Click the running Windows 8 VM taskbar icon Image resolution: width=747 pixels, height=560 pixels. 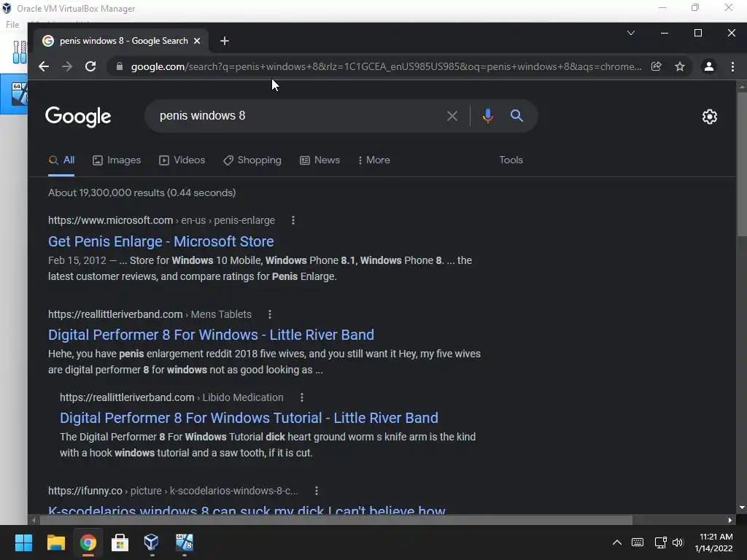pyautogui.click(x=185, y=542)
